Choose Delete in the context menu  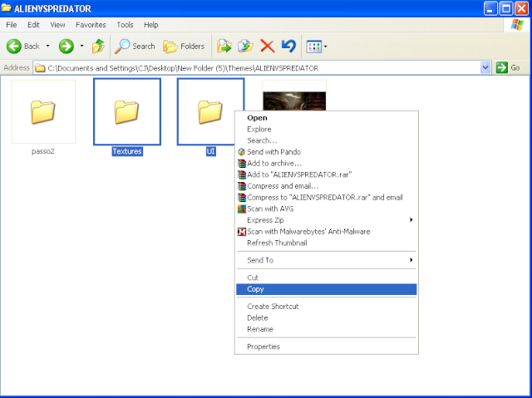point(327,317)
